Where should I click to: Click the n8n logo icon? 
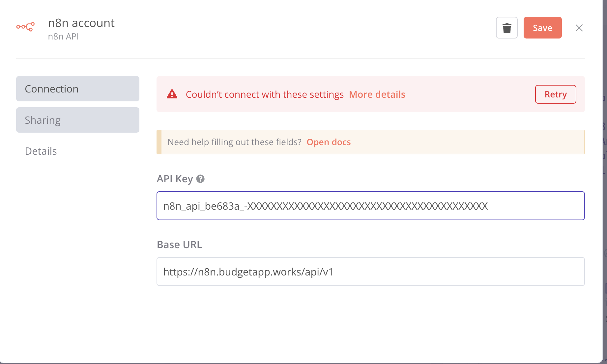click(25, 27)
